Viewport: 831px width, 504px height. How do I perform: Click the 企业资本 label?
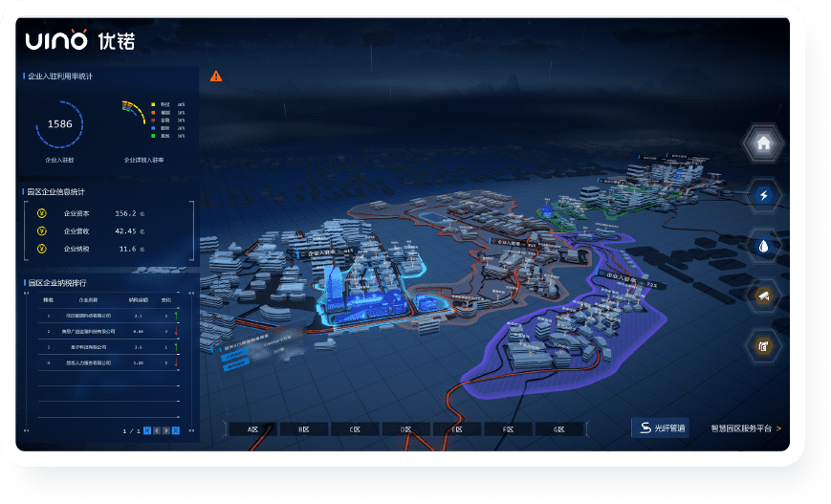77,213
